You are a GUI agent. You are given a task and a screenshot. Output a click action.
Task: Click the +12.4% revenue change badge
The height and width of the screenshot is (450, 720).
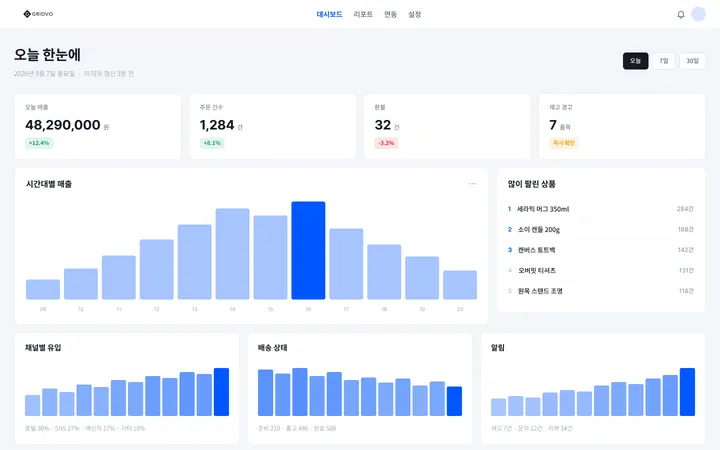tap(39, 143)
